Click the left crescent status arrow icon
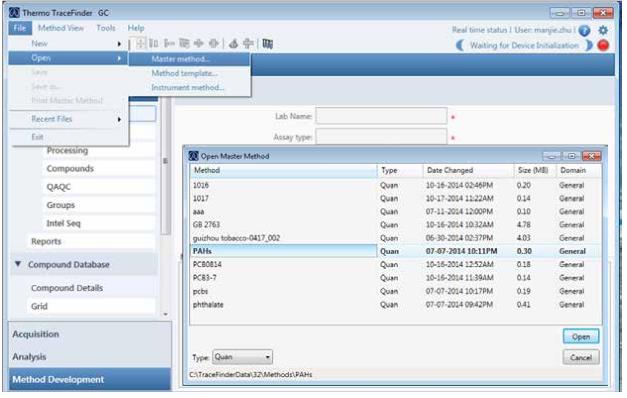 [461, 46]
